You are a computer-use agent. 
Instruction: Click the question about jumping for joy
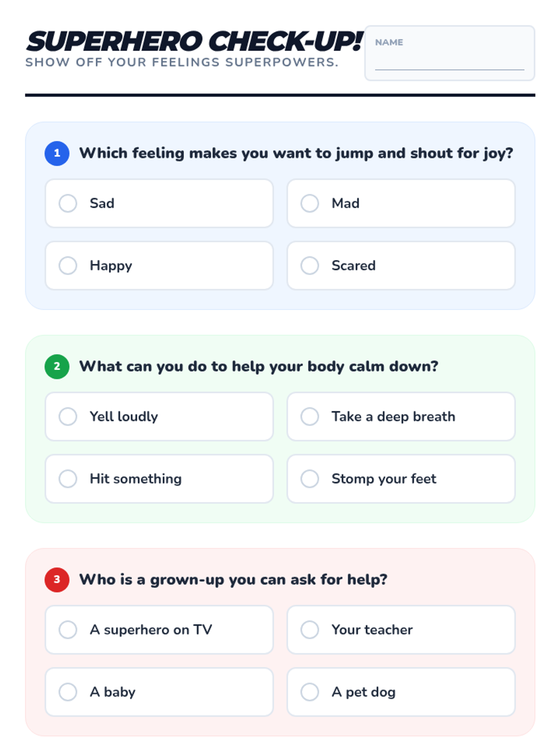pyautogui.click(x=296, y=153)
